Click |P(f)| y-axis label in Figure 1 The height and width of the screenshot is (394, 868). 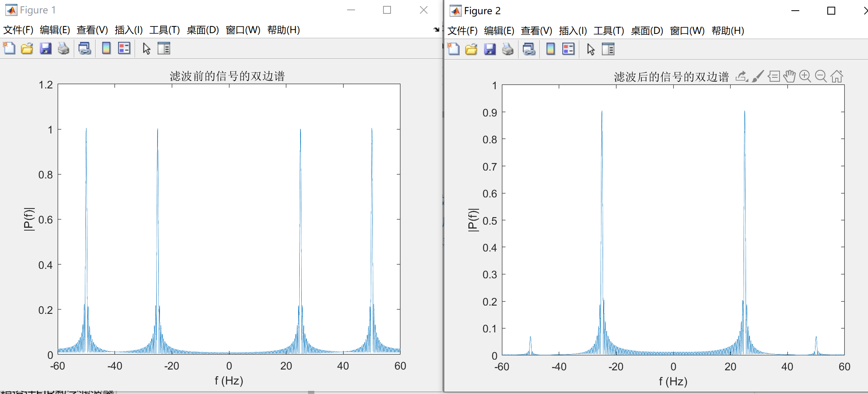click(29, 219)
